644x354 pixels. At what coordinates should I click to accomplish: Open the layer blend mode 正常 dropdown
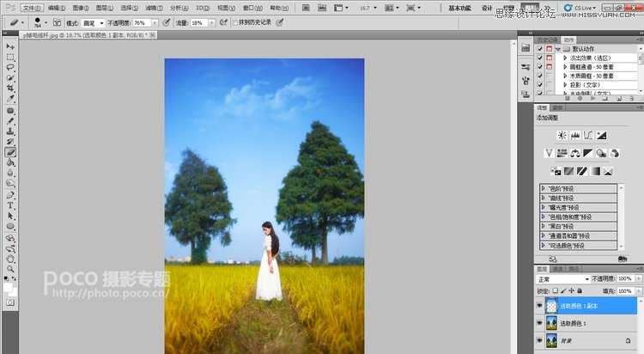tap(564, 279)
